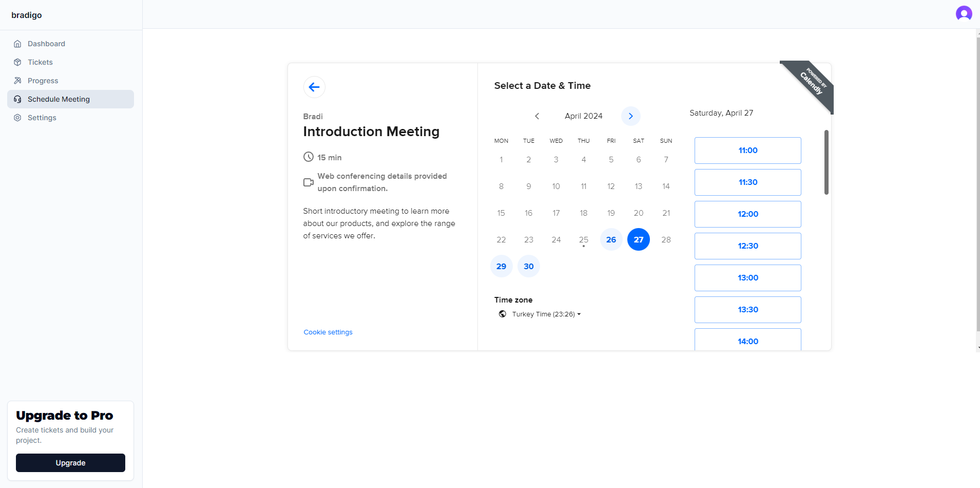Viewport: 980px width, 488px height.
Task: Click the SAT weekday column header
Action: pyautogui.click(x=639, y=141)
